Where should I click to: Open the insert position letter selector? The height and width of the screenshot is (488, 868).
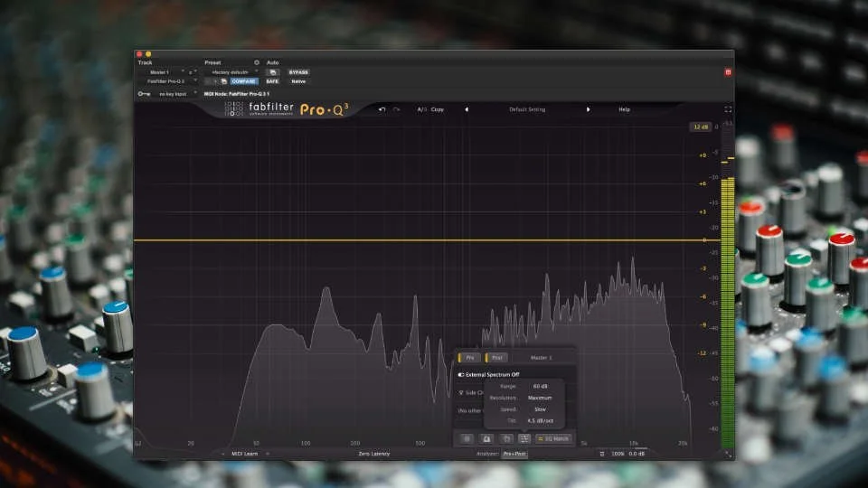192,72
